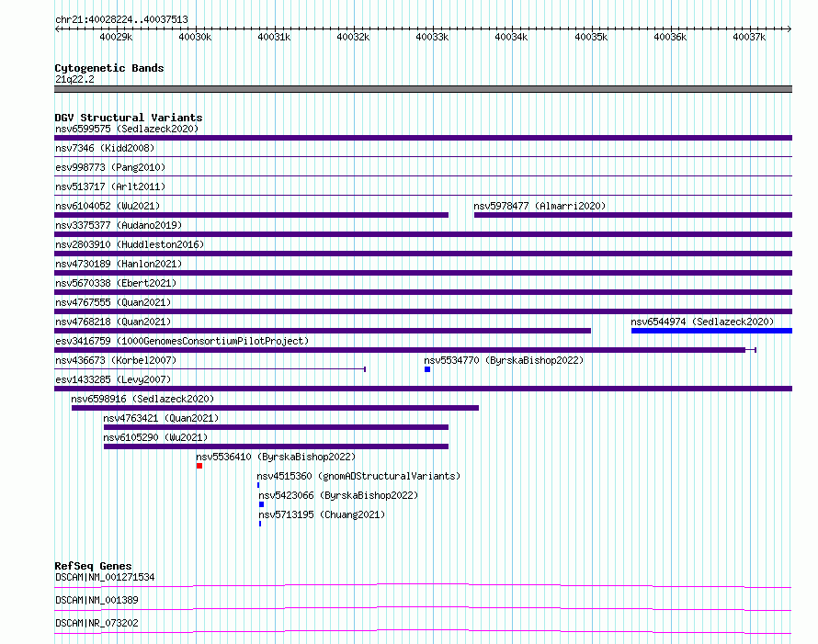The width and height of the screenshot is (818, 644).
Task: Select the nsv4768218 (Quan2021) label
Action: coord(113,322)
